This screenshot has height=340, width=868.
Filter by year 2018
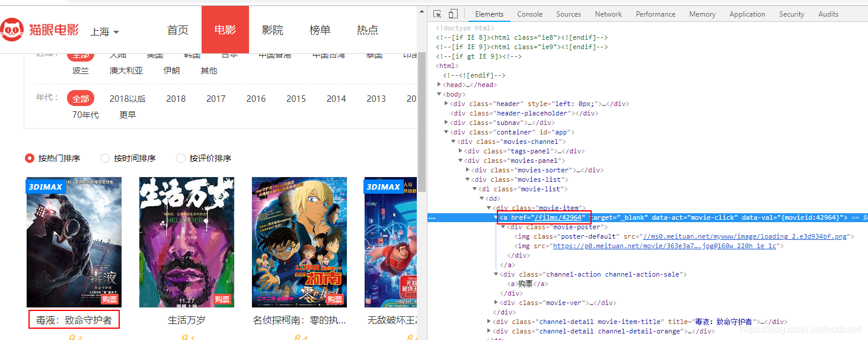[x=176, y=99]
